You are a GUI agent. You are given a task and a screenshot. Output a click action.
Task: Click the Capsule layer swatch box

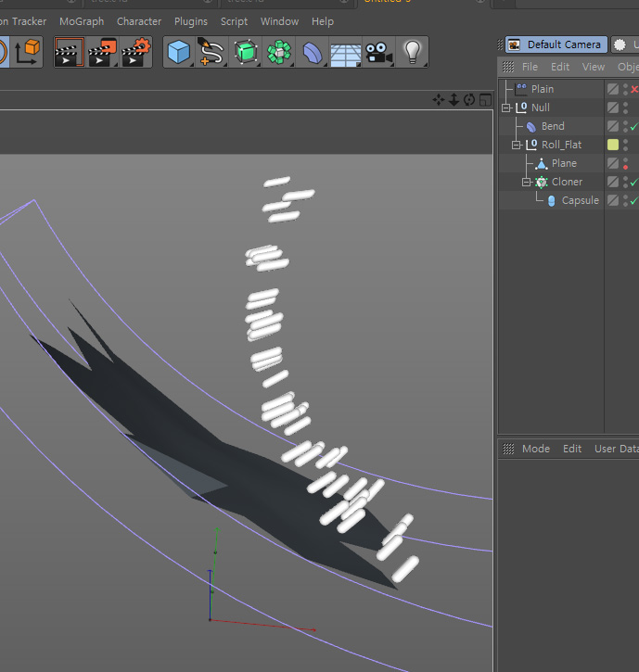[x=613, y=200]
